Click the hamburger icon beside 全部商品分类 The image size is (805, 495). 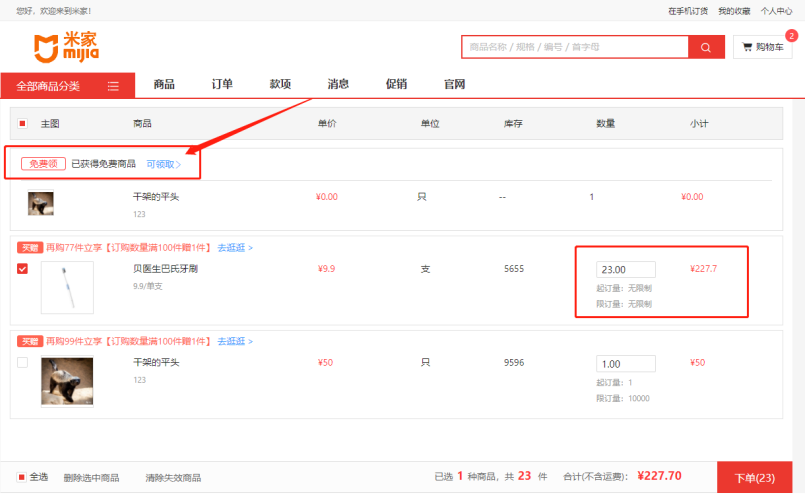[113, 86]
